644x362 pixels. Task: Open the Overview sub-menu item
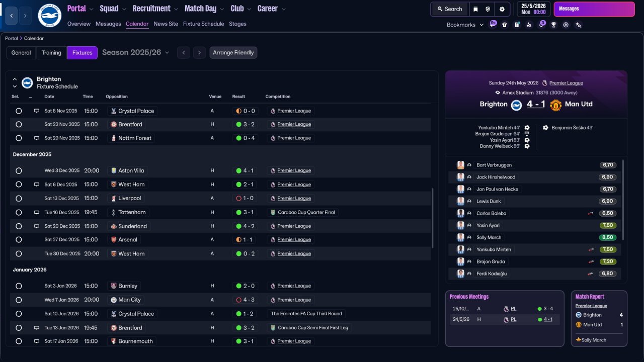[79, 24]
